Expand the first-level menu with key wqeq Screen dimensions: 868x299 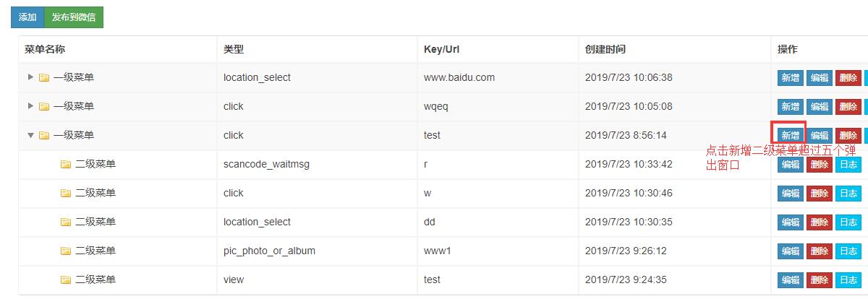pyautogui.click(x=30, y=106)
